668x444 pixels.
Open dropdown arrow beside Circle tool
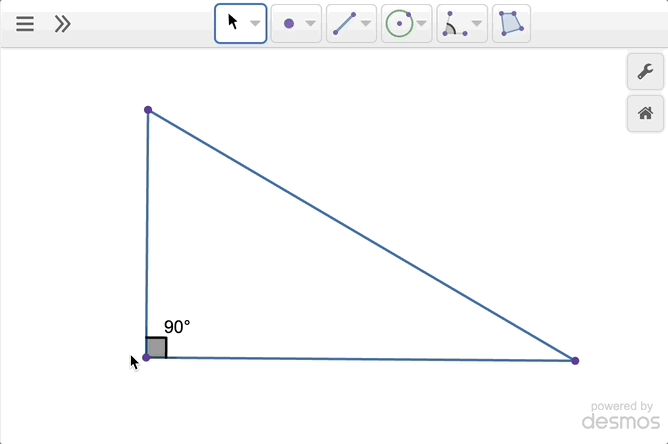(421, 24)
